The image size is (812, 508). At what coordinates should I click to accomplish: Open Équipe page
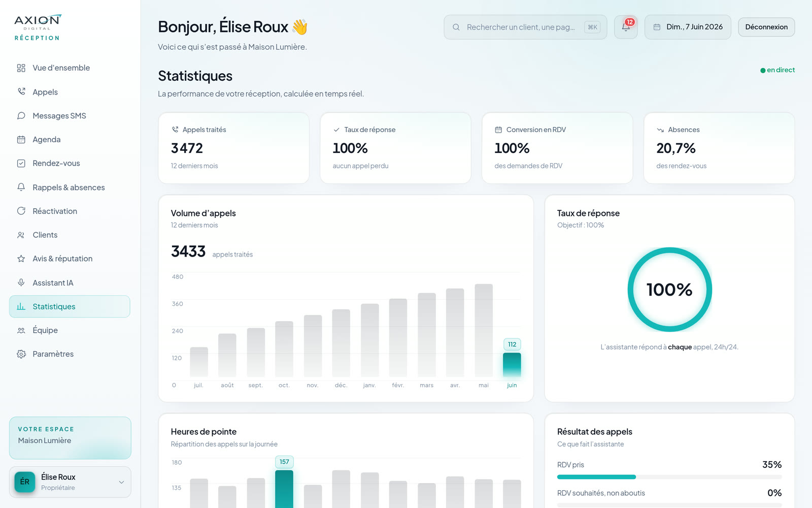(x=70, y=330)
